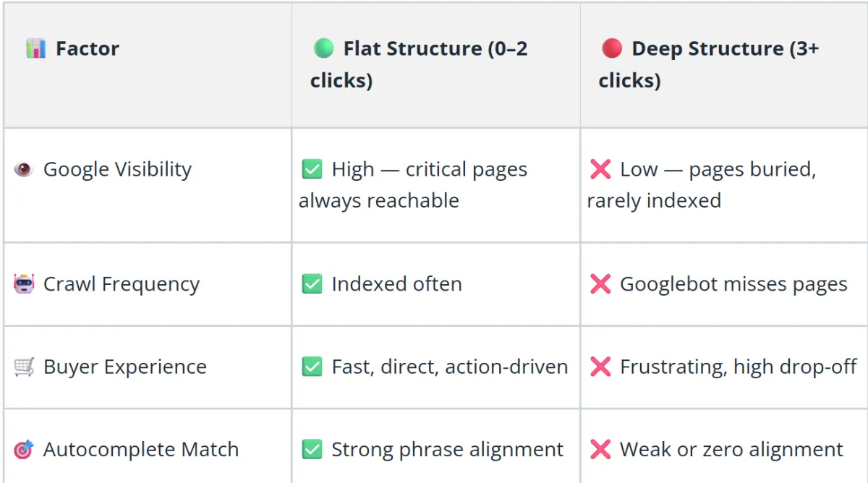Click the red circle next to Deep Structure
Viewport: 868px width, 483px height.
tap(612, 48)
